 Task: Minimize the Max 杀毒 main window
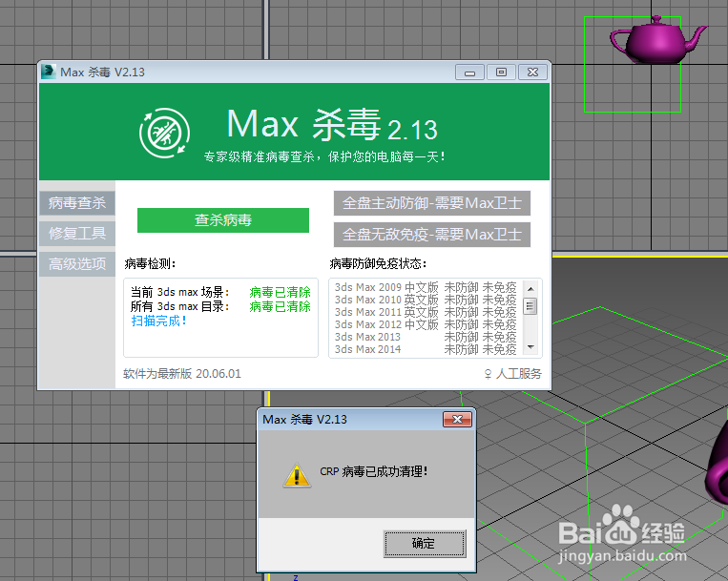tap(469, 73)
